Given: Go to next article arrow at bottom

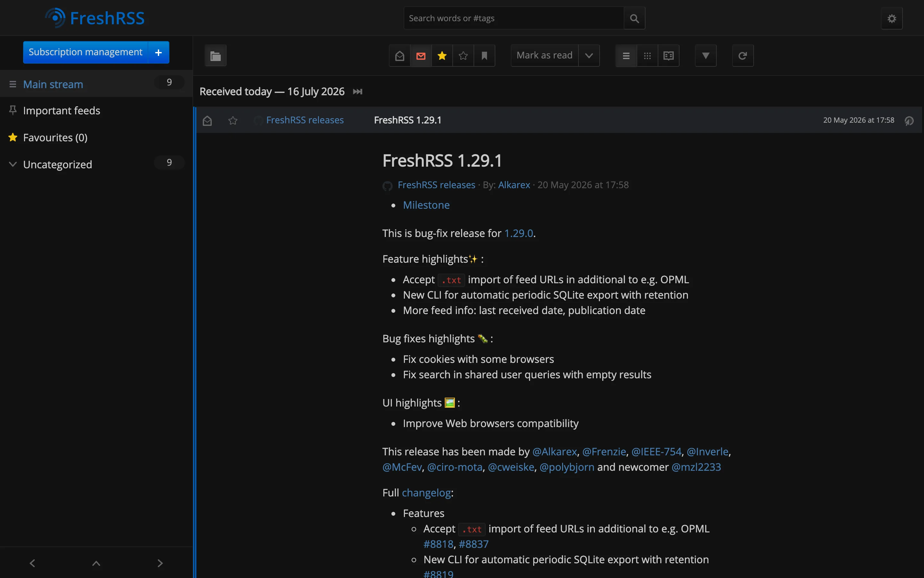Looking at the screenshot, I should pos(160,563).
